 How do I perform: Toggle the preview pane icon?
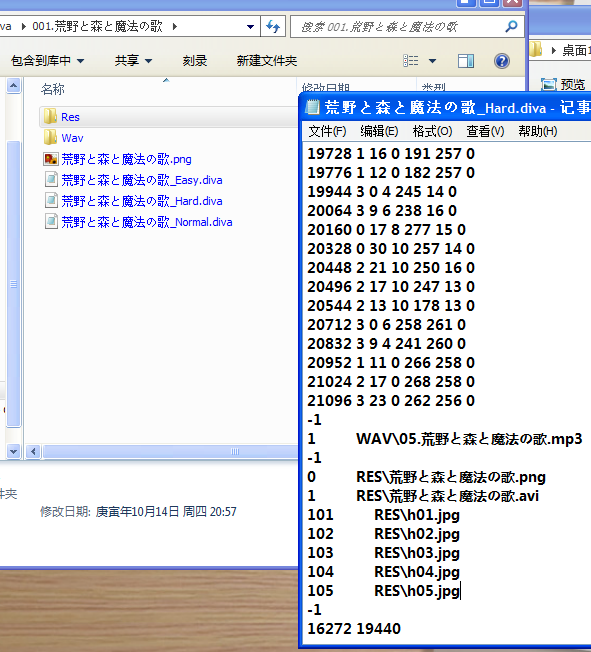tap(466, 61)
